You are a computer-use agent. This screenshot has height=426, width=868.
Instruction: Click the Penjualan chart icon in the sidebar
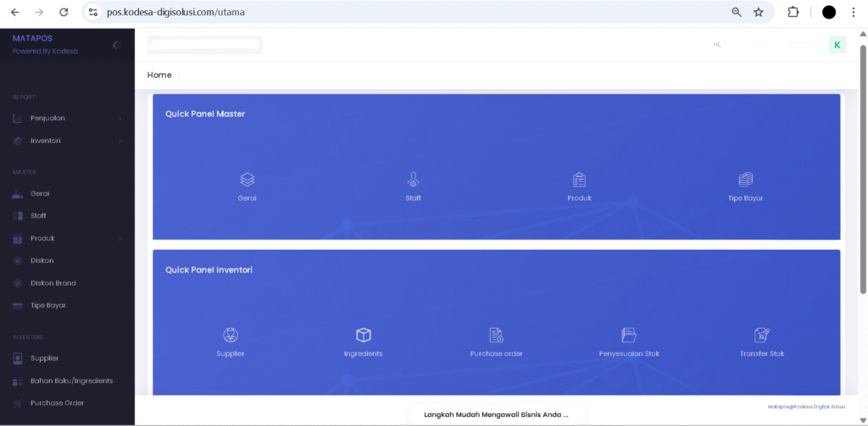pyautogui.click(x=18, y=119)
